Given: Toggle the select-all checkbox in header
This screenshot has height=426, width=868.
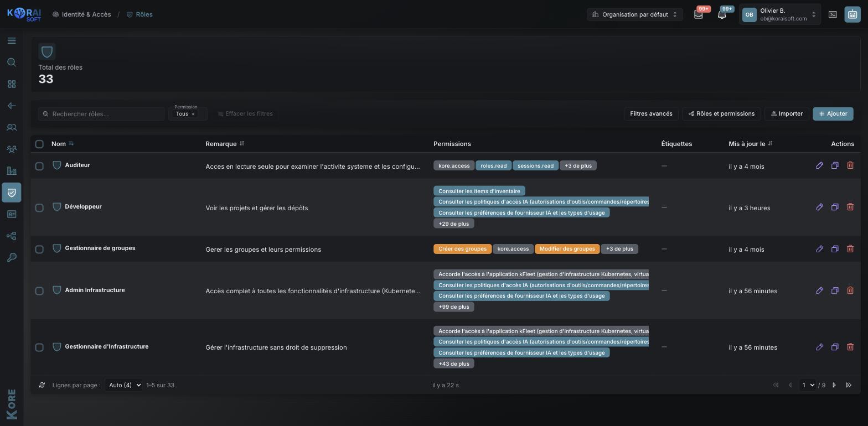Looking at the screenshot, I should (39, 144).
